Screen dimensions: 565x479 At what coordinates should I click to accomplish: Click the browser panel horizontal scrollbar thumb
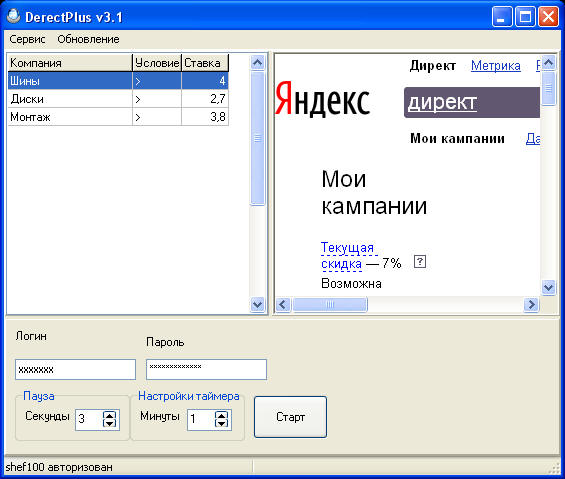pyautogui.click(x=330, y=305)
